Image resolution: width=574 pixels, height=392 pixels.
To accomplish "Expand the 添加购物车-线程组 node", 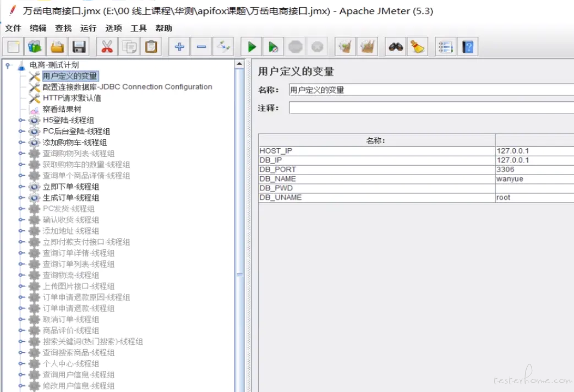I will 21,142.
